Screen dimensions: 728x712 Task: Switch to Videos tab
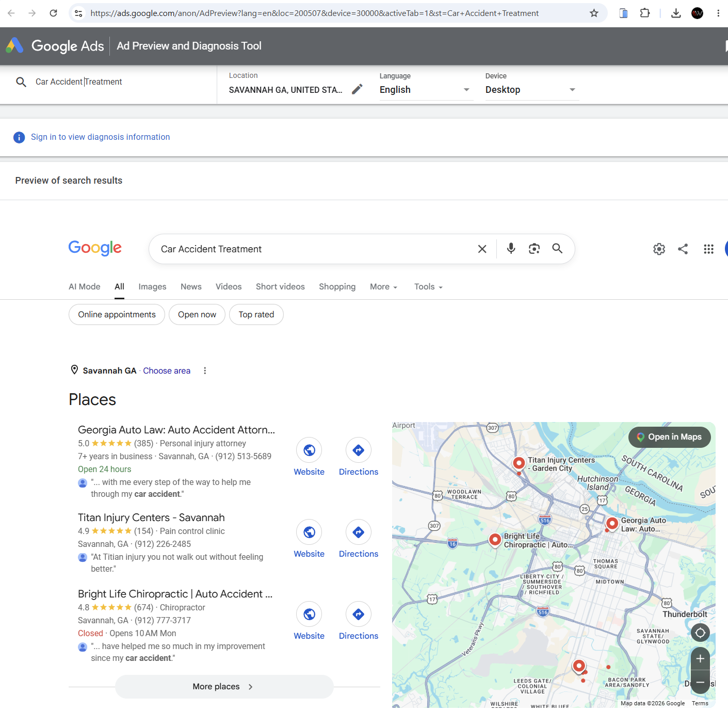click(229, 287)
